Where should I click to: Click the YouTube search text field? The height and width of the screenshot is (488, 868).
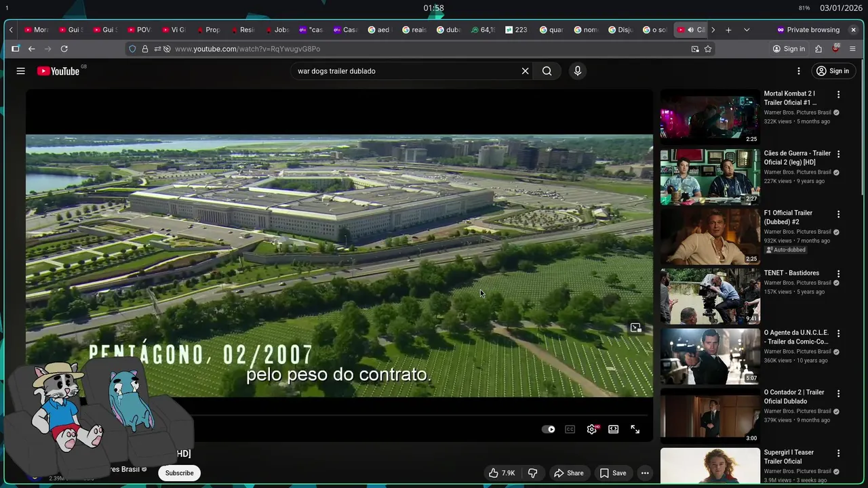click(405, 71)
